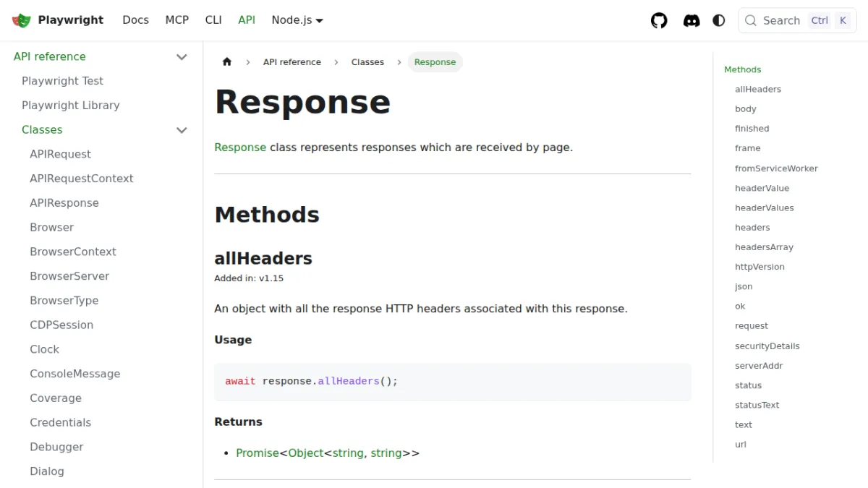Jump to allHeaders in table of contents
The image size is (868, 488).
tap(758, 90)
